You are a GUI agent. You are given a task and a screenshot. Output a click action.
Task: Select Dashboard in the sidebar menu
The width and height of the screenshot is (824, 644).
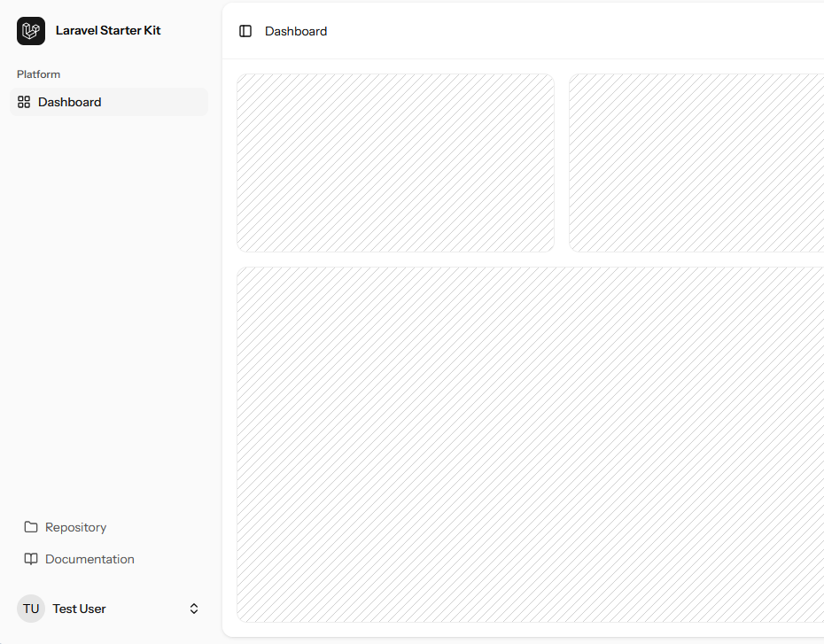click(109, 102)
